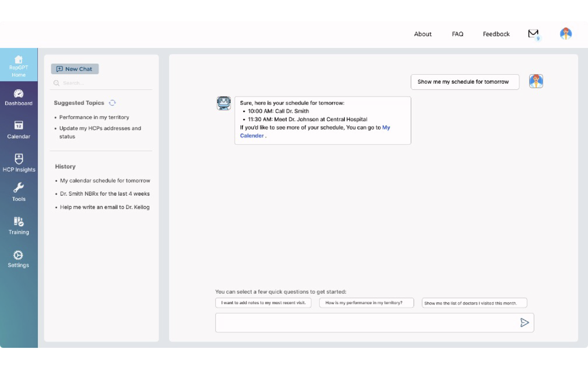The height and width of the screenshot is (369, 588).
Task: Choose 'How is my performance in my territory?' quick question
Action: (366, 303)
